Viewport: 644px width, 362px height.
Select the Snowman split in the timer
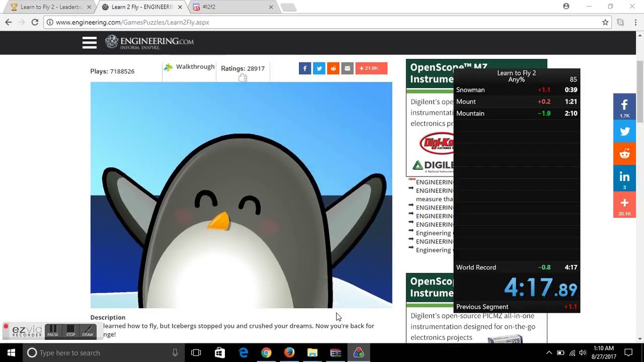click(x=517, y=90)
